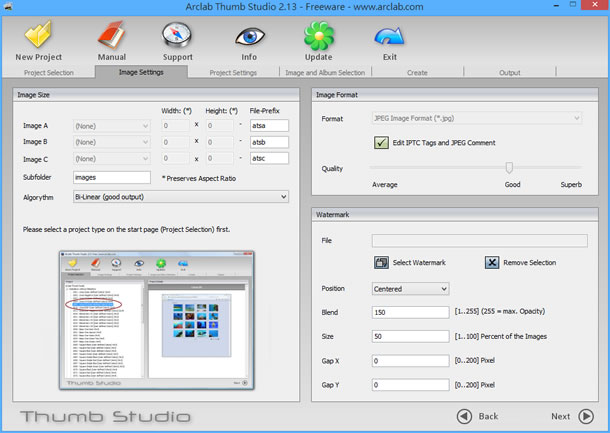Click the Blend value field 150
Image resolution: width=610 pixels, height=433 pixels.
(410, 312)
